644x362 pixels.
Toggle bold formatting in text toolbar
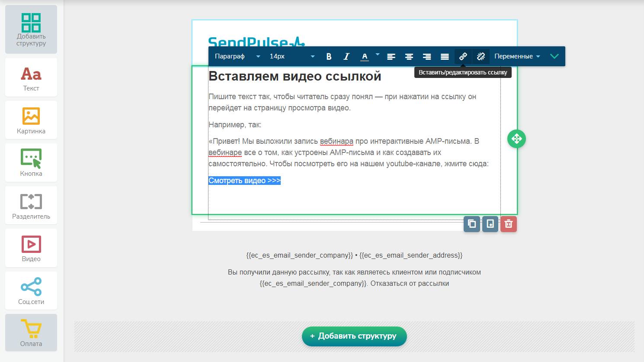pyautogui.click(x=329, y=56)
